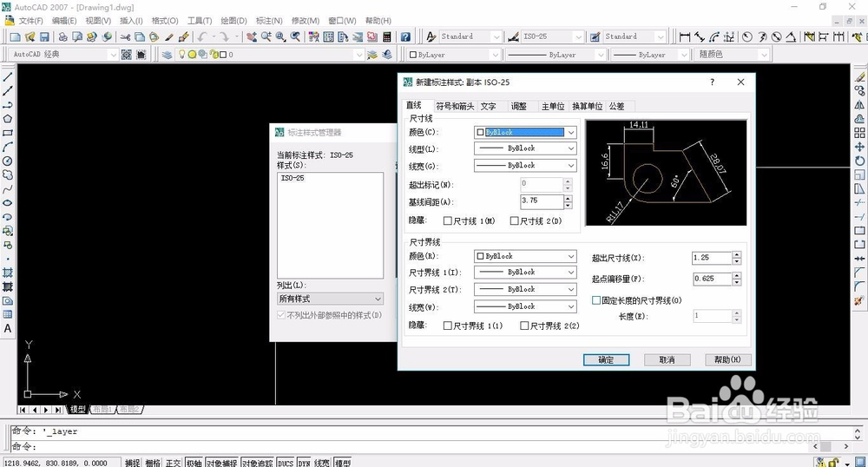Image resolution: width=868 pixels, height=467 pixels.
Task: Click the Cut scissors icon
Action: click(125, 36)
